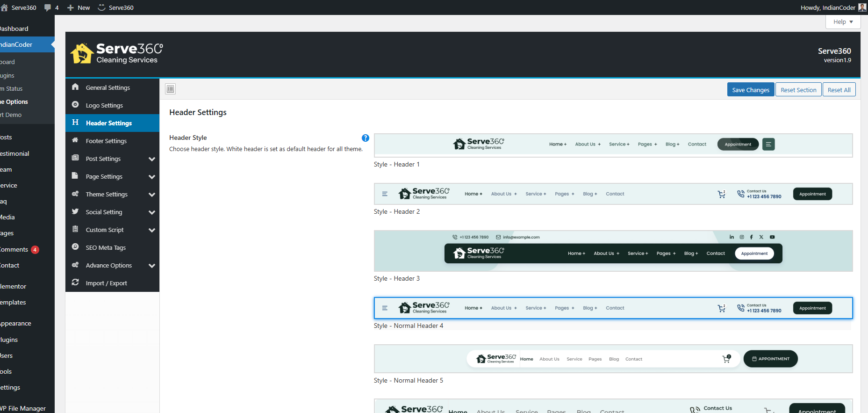The width and height of the screenshot is (868, 413).
Task: Click the General Settings home icon
Action: click(75, 87)
